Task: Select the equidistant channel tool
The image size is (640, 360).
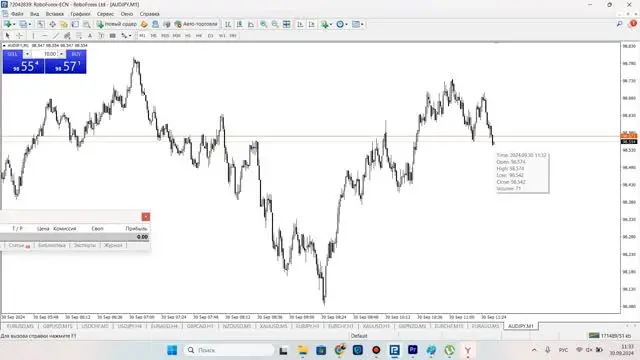Action: [x=67, y=36]
